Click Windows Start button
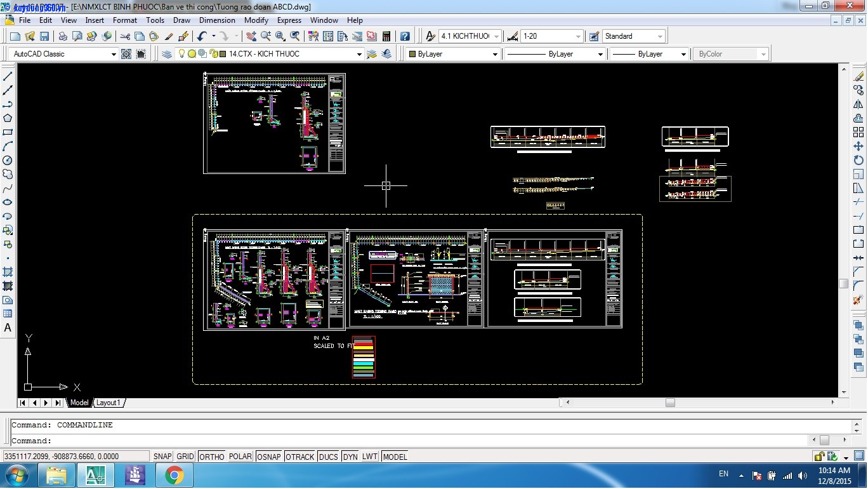Image resolution: width=868 pixels, height=489 pixels. coord(16,475)
